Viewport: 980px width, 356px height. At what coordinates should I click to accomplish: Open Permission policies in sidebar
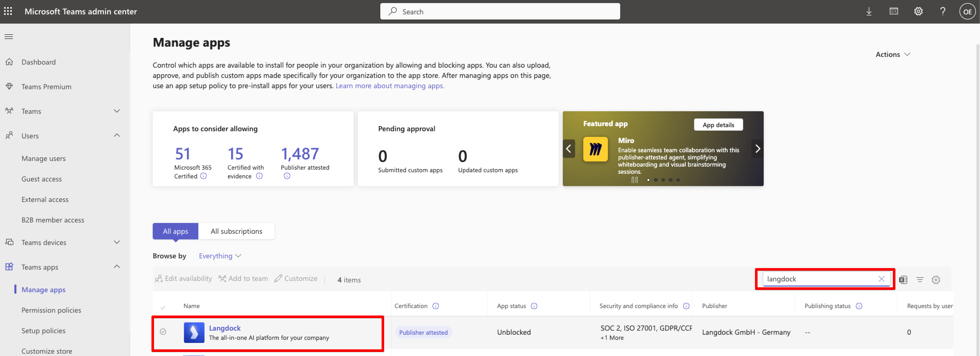(x=51, y=310)
